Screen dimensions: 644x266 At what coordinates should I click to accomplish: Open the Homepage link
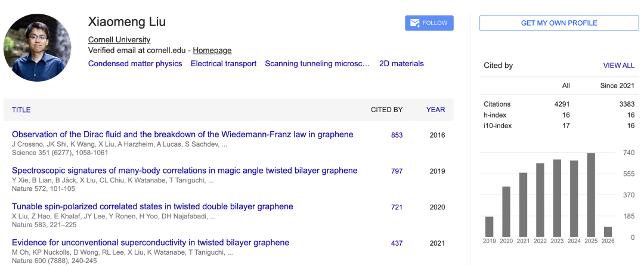(x=212, y=51)
